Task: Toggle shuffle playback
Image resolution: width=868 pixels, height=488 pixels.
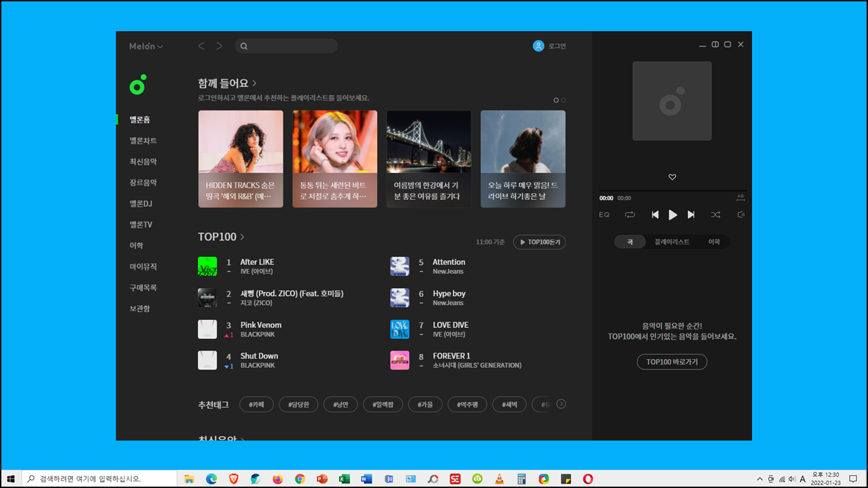Action: click(x=715, y=215)
